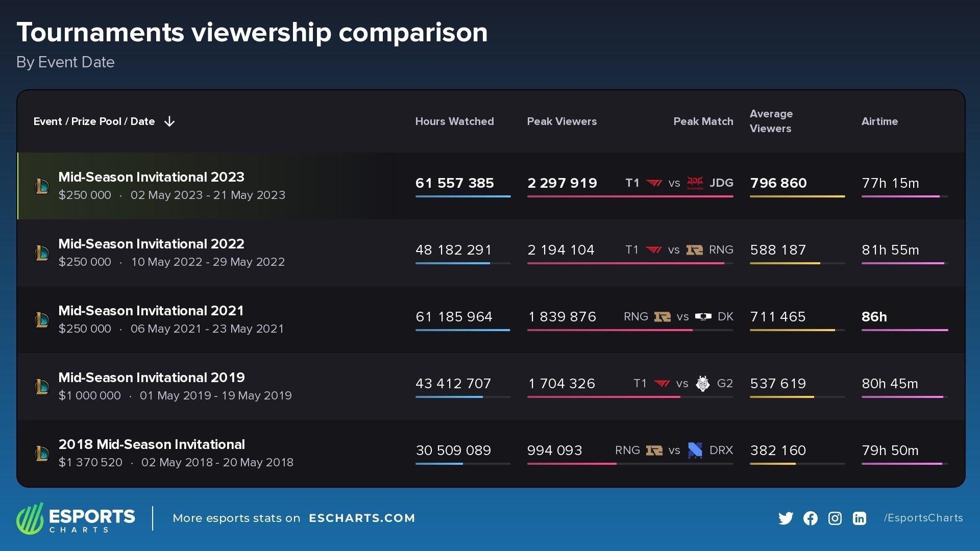Click airtime value 80h 45m
Screen dimensions: 980x551
pyautogui.click(x=890, y=384)
